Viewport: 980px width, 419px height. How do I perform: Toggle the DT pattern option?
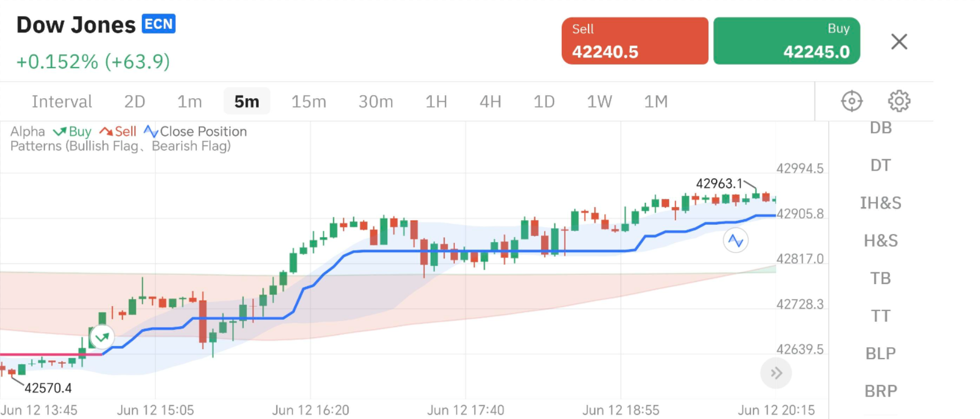pos(880,165)
